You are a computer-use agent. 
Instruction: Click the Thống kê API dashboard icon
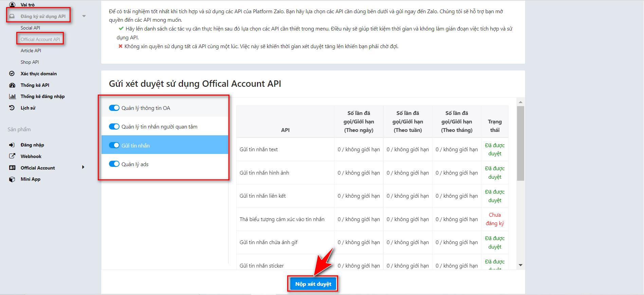pos(12,85)
